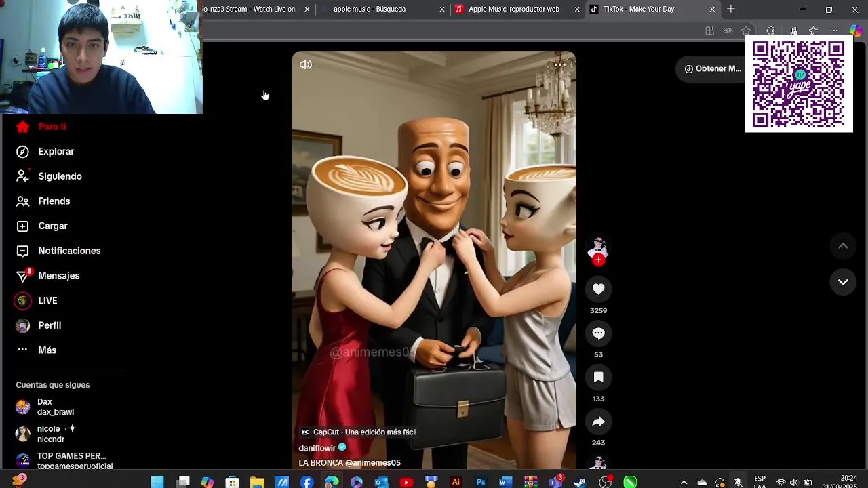Click @animemes05 mention in caption
The width and height of the screenshot is (868, 488).
(x=373, y=463)
